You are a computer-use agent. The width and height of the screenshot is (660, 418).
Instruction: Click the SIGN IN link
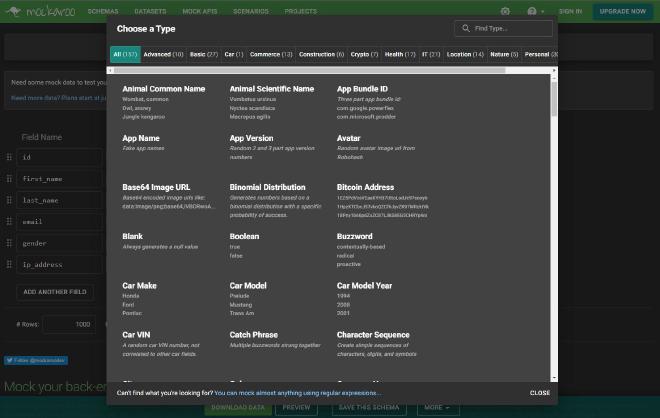(x=570, y=11)
